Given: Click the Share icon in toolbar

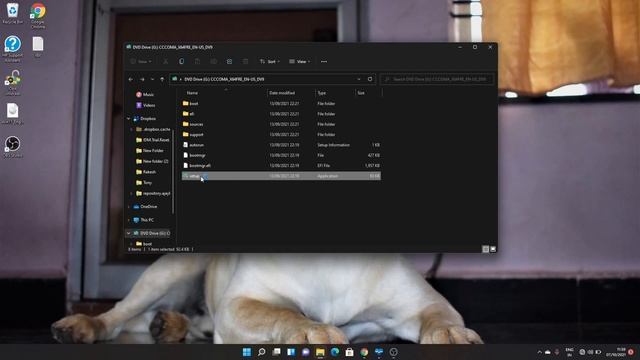Looking at the screenshot, I should click(229, 62).
